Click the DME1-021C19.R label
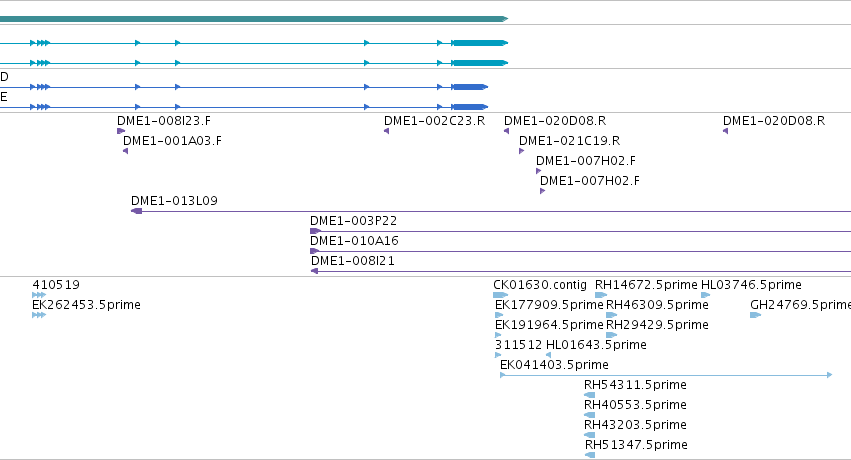The image size is (851, 460). (x=569, y=140)
